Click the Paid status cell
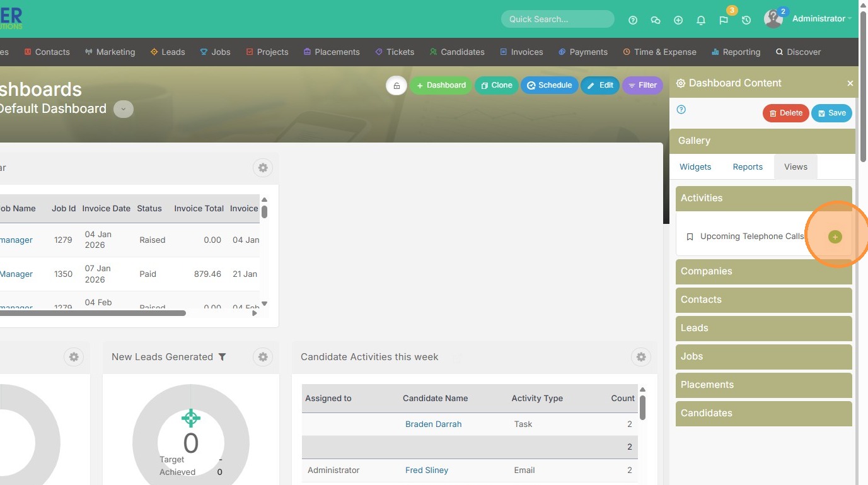The height and width of the screenshot is (485, 868). click(148, 274)
